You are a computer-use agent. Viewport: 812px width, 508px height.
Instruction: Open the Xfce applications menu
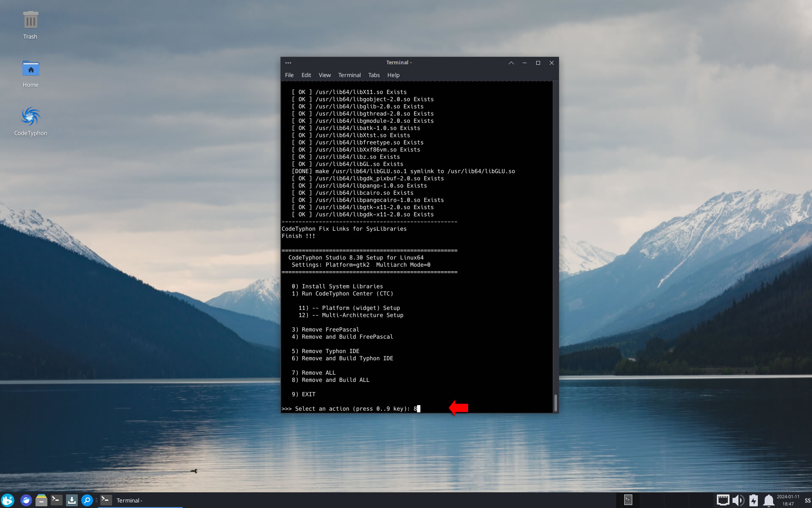[x=8, y=500]
